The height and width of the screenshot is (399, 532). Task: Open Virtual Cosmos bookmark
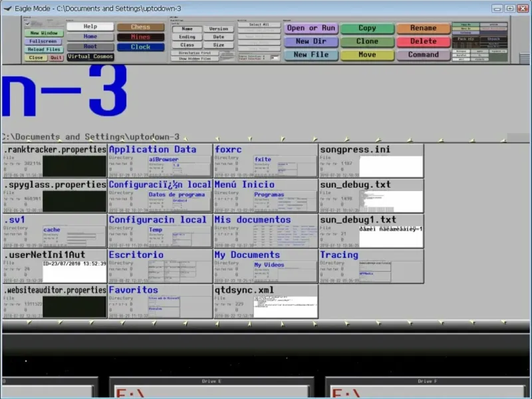(x=90, y=57)
